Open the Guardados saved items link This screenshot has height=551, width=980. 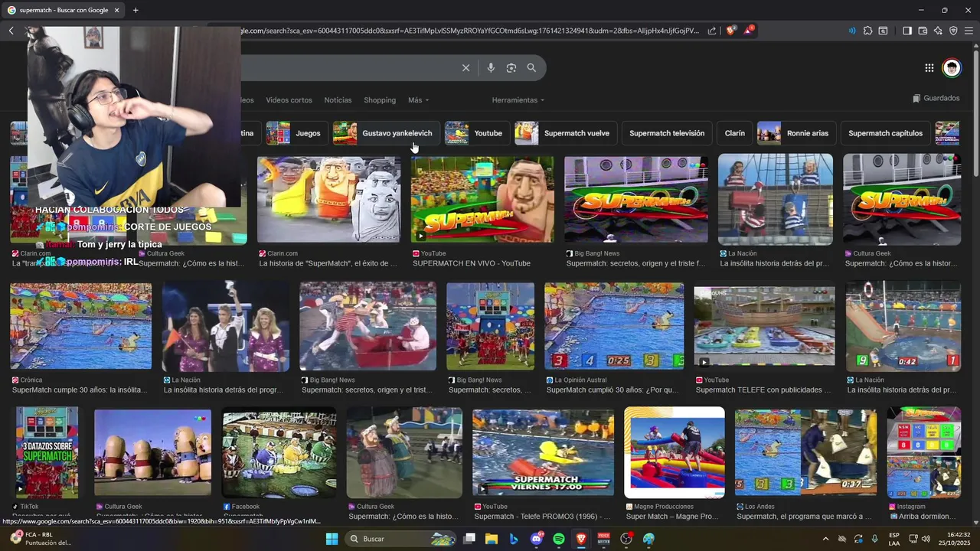(936, 98)
